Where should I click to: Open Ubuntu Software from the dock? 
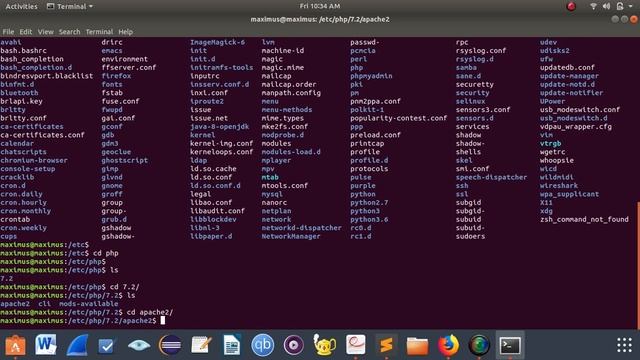point(15,345)
